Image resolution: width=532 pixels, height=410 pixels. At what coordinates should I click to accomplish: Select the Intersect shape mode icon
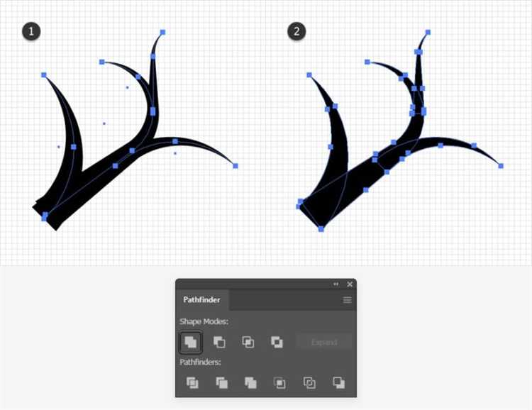point(248,342)
